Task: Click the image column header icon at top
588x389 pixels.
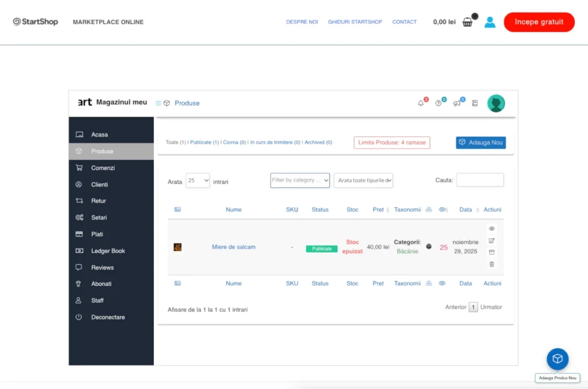Action: pos(177,209)
